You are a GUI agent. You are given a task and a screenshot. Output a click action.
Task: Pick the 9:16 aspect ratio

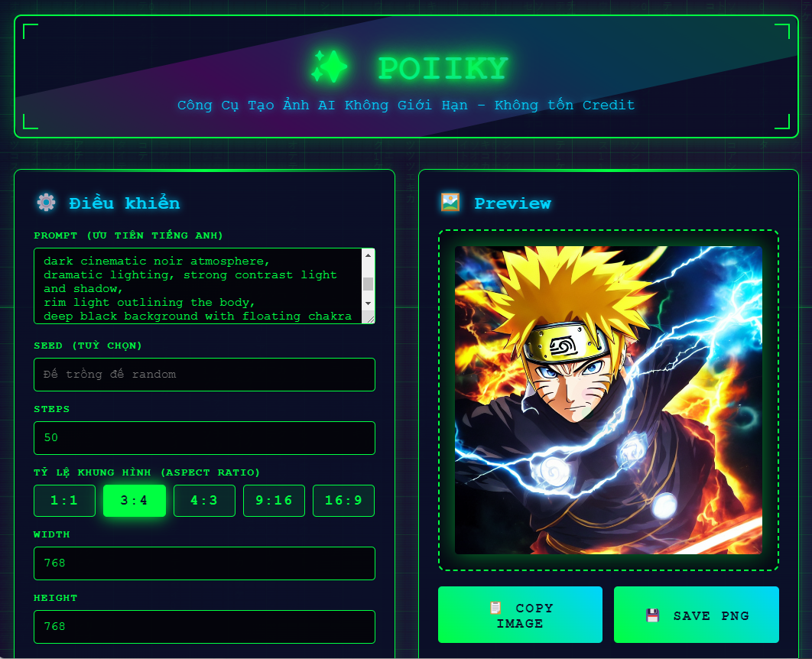pyautogui.click(x=274, y=501)
